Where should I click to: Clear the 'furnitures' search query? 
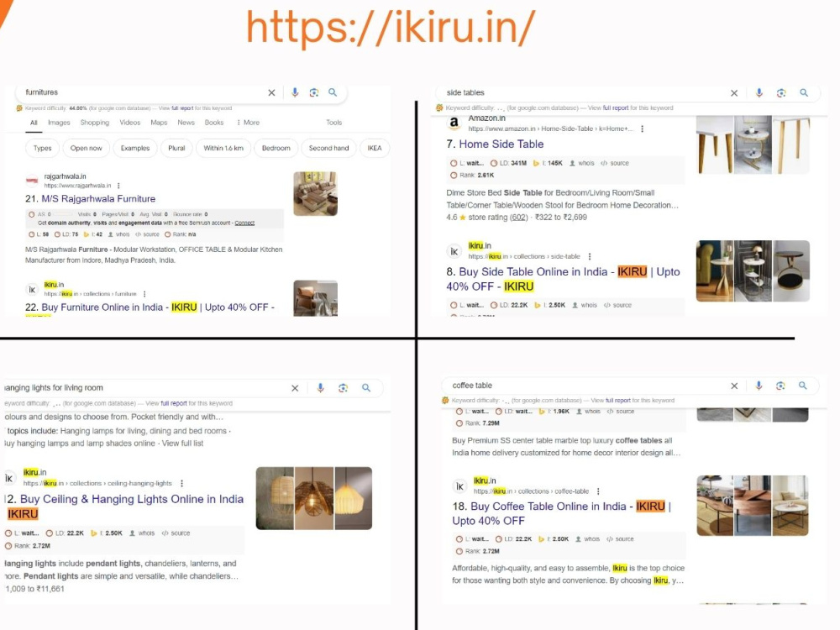pyautogui.click(x=271, y=92)
